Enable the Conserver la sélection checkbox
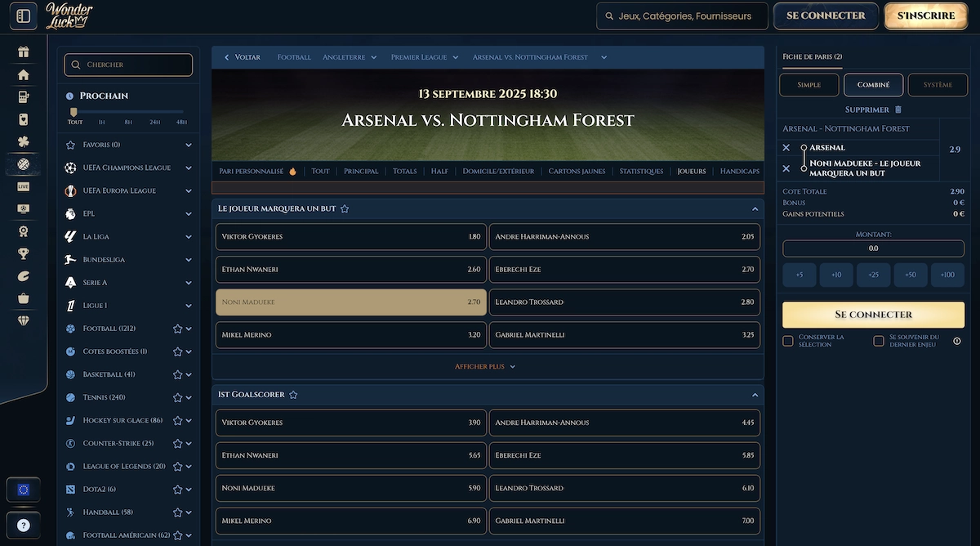This screenshot has height=546, width=980. pos(787,340)
